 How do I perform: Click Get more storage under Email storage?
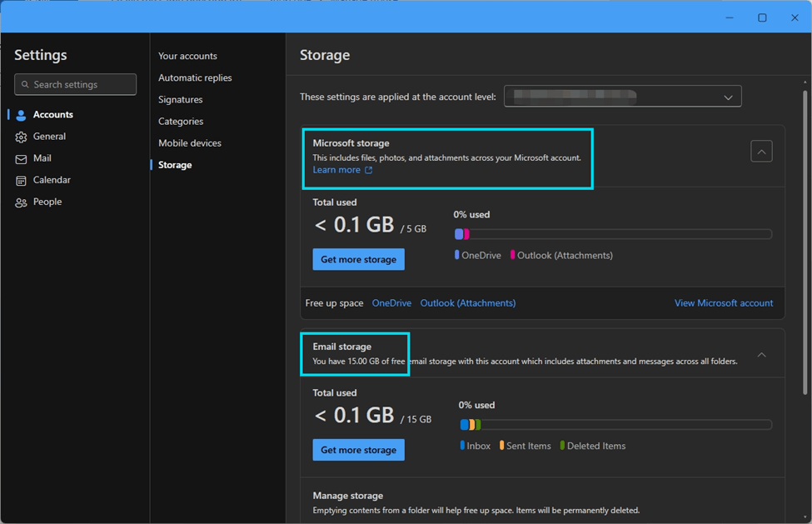point(358,450)
